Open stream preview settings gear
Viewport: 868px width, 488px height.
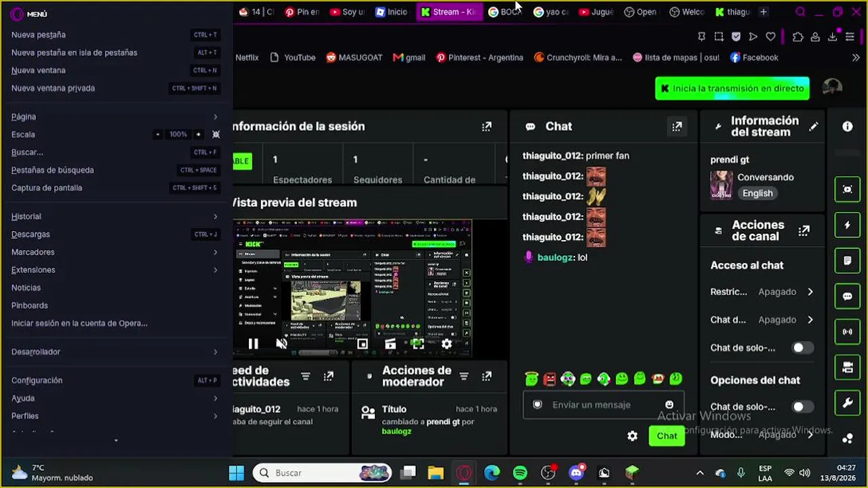coord(447,344)
